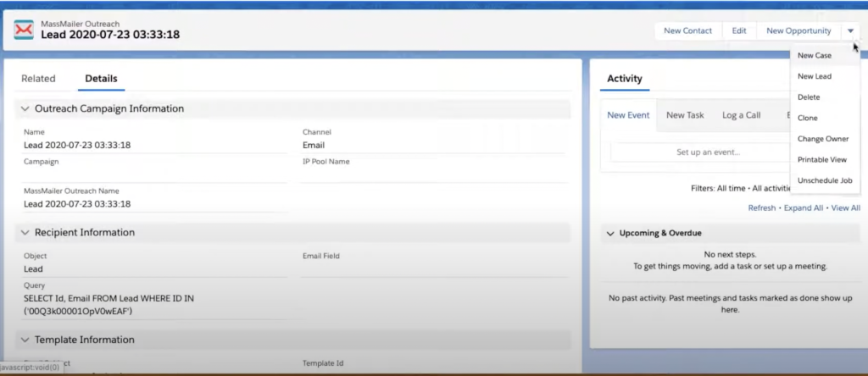The width and height of the screenshot is (868, 376).
Task: Select the New Task tab
Action: 685,115
